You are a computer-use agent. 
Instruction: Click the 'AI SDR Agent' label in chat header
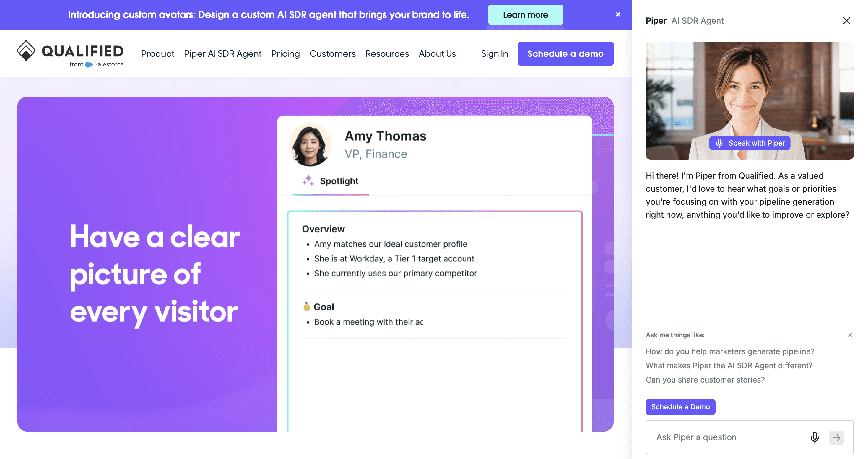click(697, 21)
